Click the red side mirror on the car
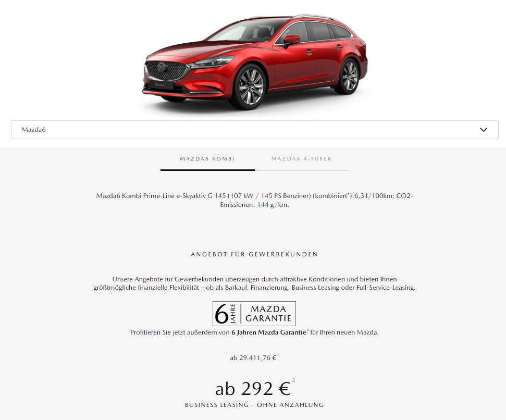The width and height of the screenshot is (506, 420). click(x=291, y=40)
